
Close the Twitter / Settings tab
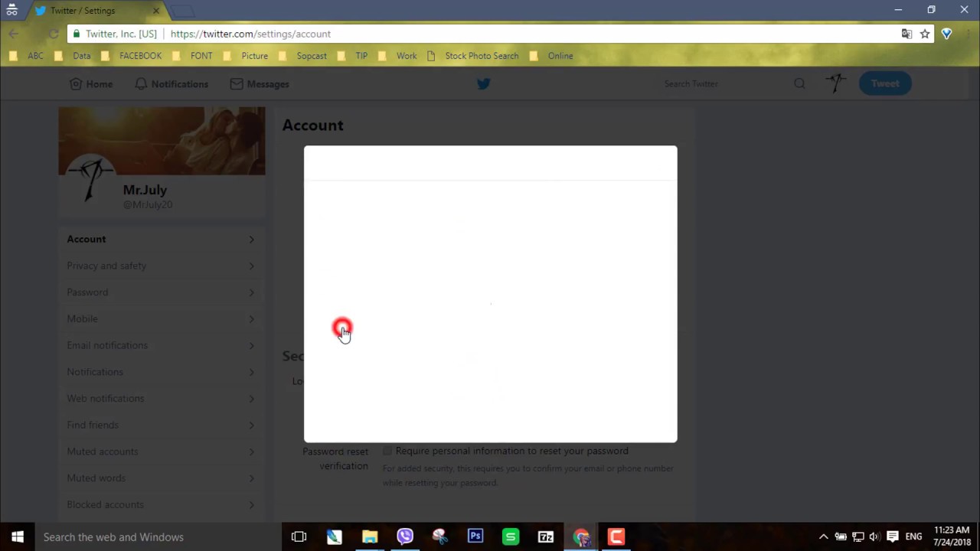(156, 11)
